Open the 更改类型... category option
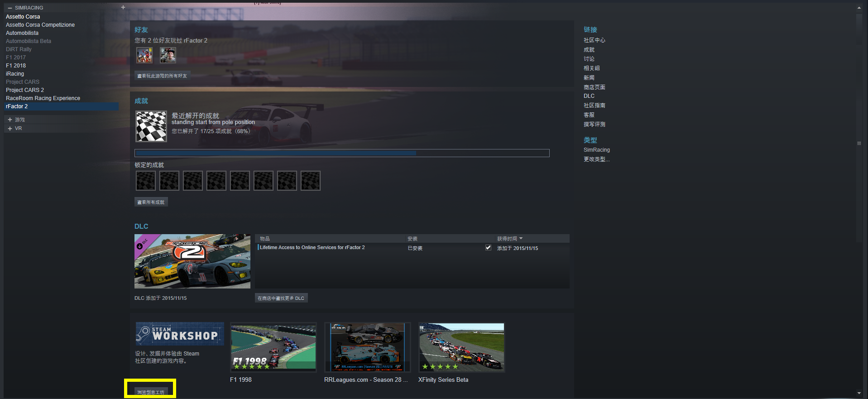Screen dimensions: 868x399 tap(596, 159)
